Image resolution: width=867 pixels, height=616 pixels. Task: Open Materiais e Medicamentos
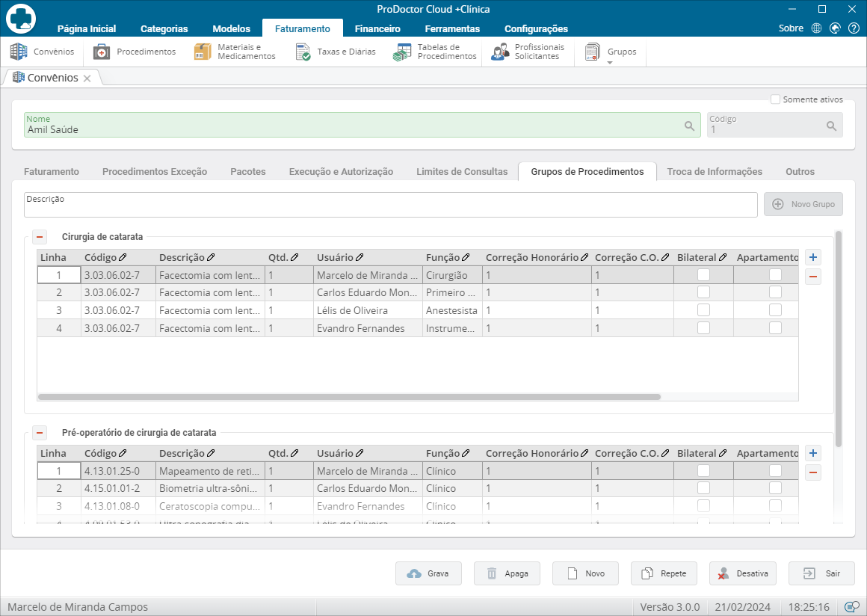(x=235, y=52)
